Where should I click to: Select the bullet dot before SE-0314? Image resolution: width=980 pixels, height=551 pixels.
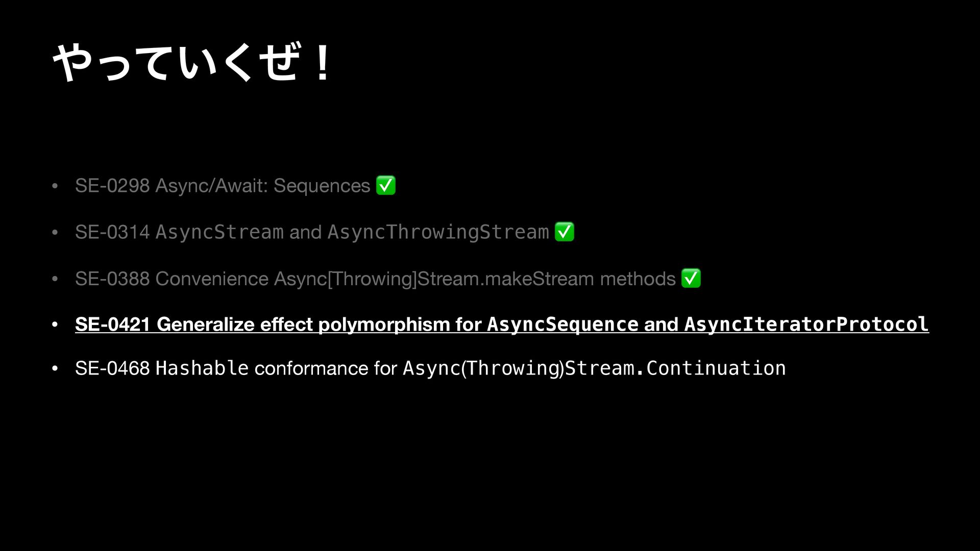pyautogui.click(x=55, y=233)
